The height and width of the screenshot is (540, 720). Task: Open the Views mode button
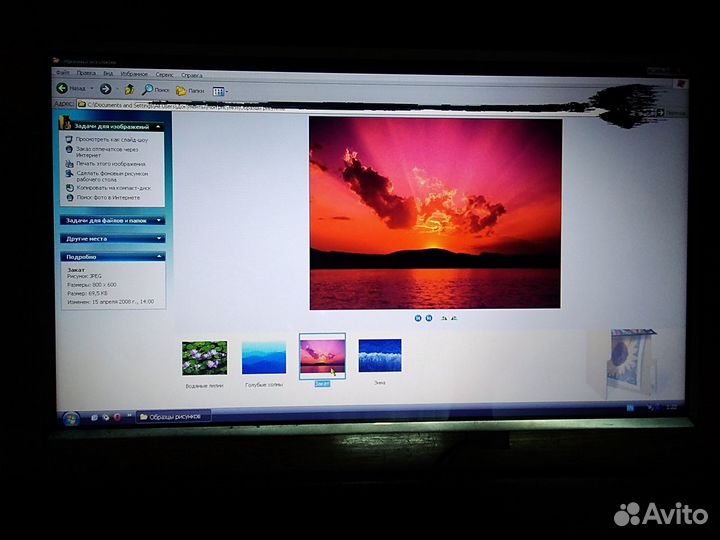coord(218,92)
